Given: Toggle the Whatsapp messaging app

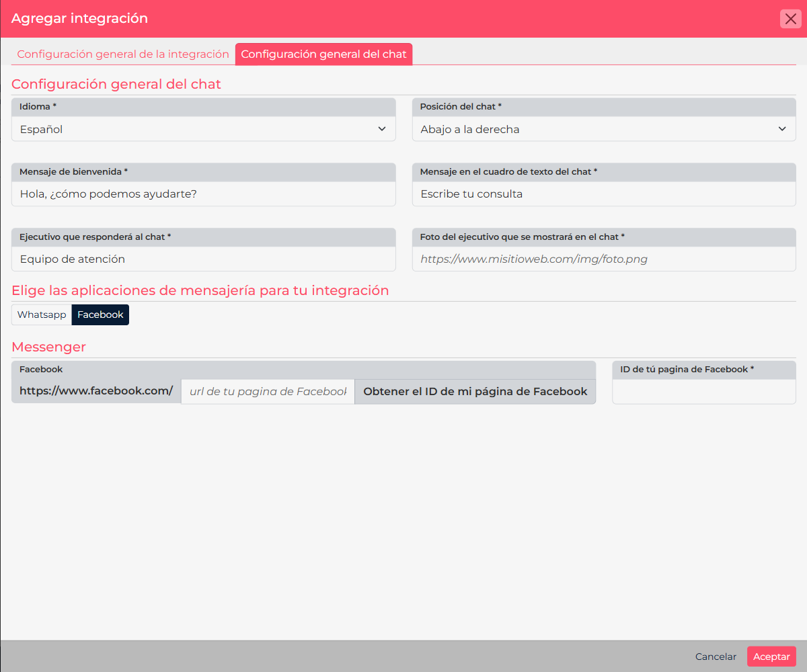Looking at the screenshot, I should click(x=42, y=314).
